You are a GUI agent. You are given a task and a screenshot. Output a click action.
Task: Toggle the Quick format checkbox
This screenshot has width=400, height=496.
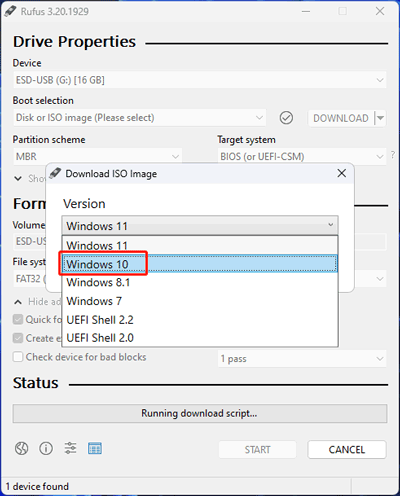coord(18,319)
